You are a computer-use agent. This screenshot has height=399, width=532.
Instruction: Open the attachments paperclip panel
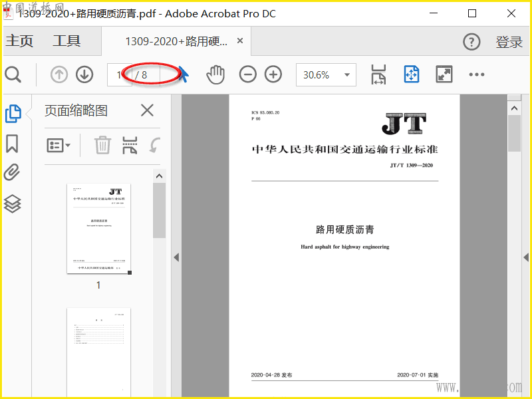12,172
